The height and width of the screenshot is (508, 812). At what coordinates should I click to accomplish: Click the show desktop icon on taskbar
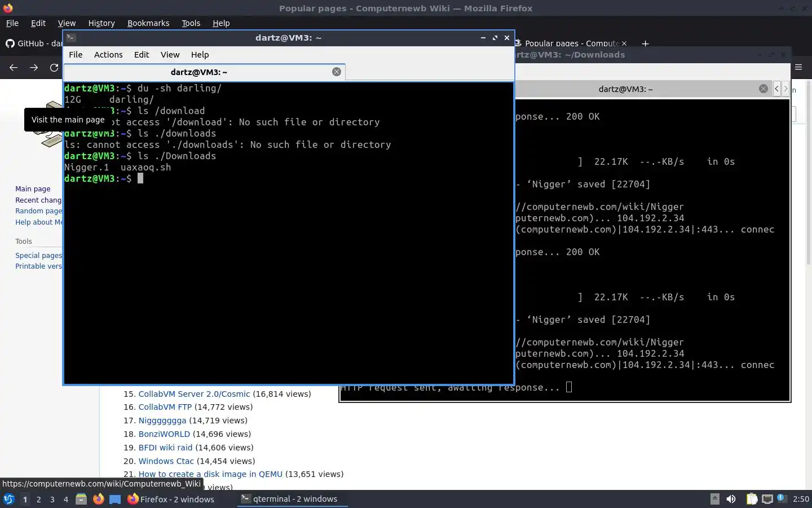coord(115,499)
